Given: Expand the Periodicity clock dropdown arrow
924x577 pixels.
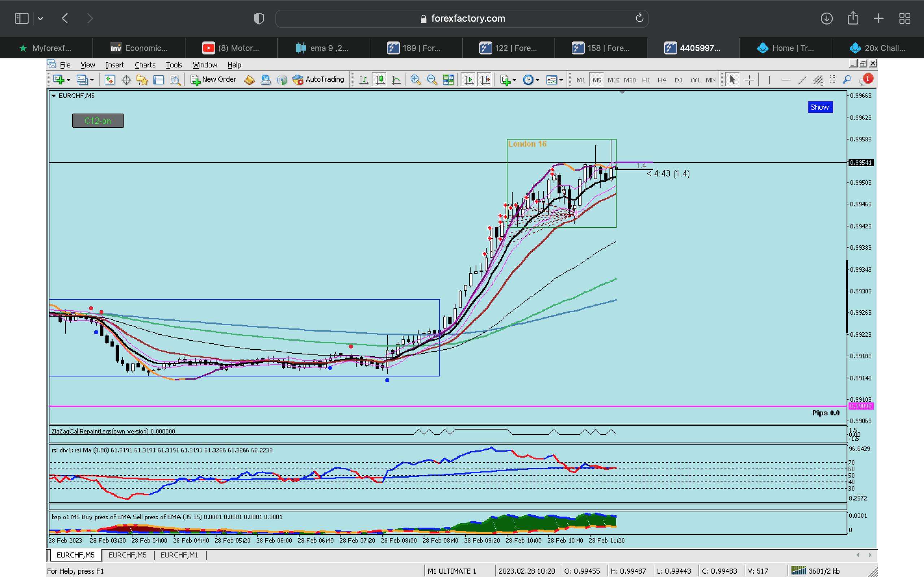Looking at the screenshot, I should (537, 80).
